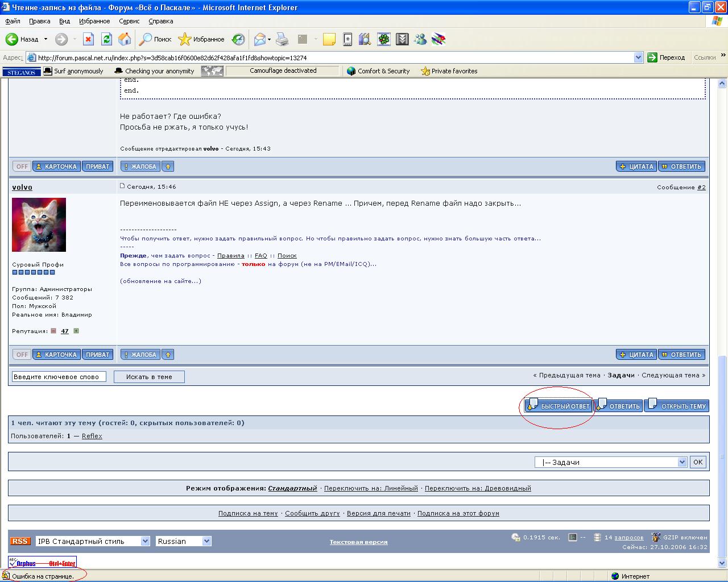This screenshot has height=582, width=728.
Task: Expand the Russian language dropdown
Action: pyautogui.click(x=183, y=541)
